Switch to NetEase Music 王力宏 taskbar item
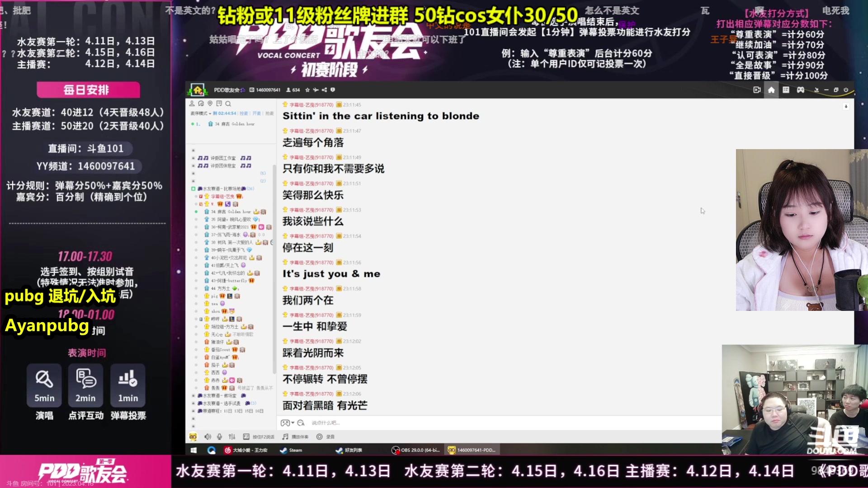 click(x=246, y=450)
